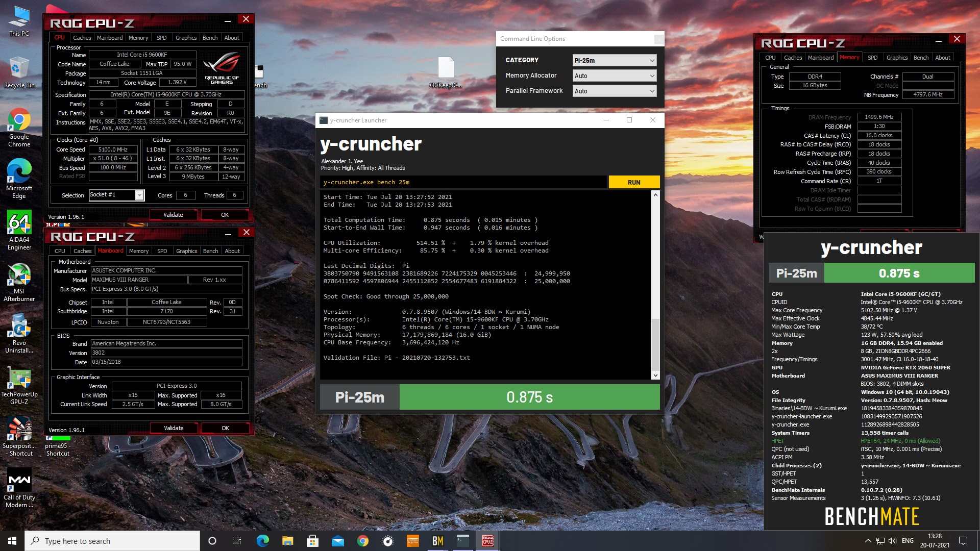Open Task View from the taskbar
Screen dimensions: 980x551
pos(236,541)
